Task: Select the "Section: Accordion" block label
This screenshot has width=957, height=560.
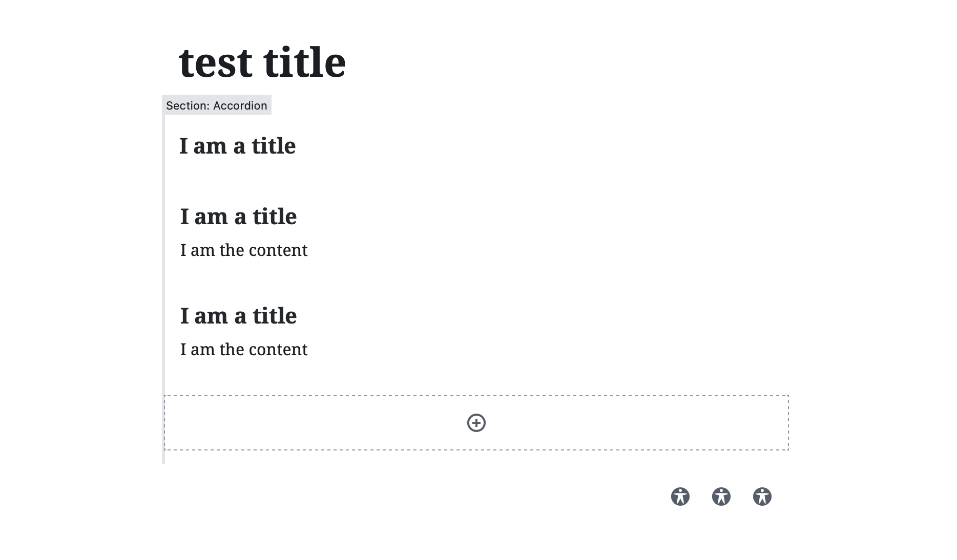Action: pyautogui.click(x=217, y=105)
